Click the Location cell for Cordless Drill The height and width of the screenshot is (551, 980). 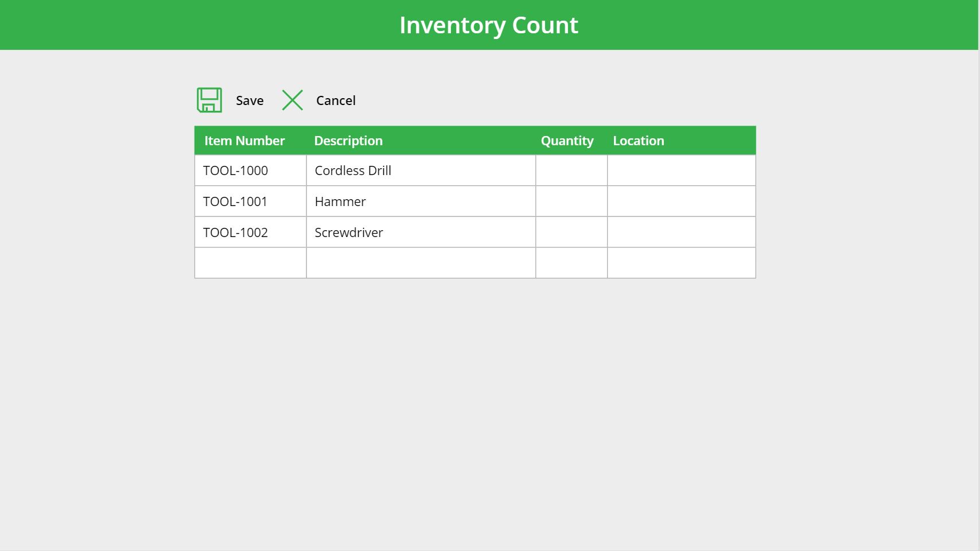tap(680, 170)
